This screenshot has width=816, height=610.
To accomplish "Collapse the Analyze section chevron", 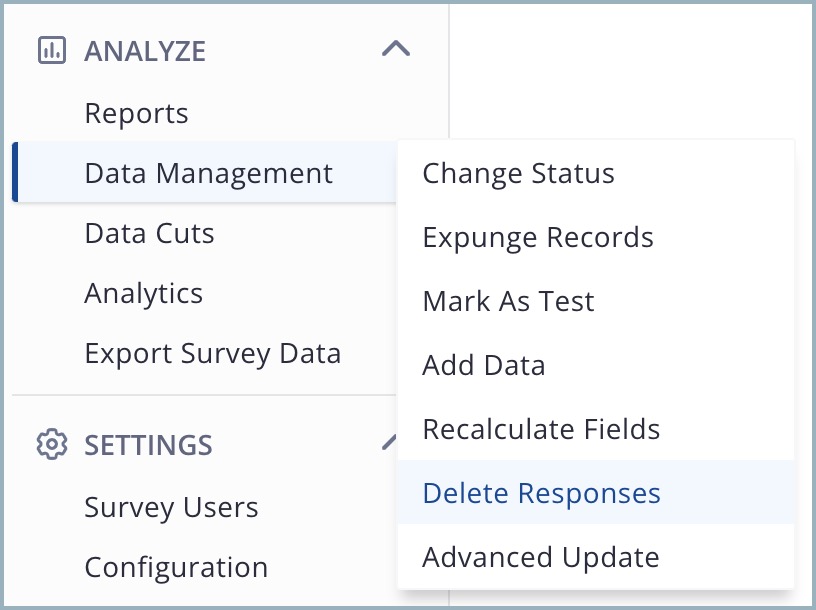I will 396,49.
